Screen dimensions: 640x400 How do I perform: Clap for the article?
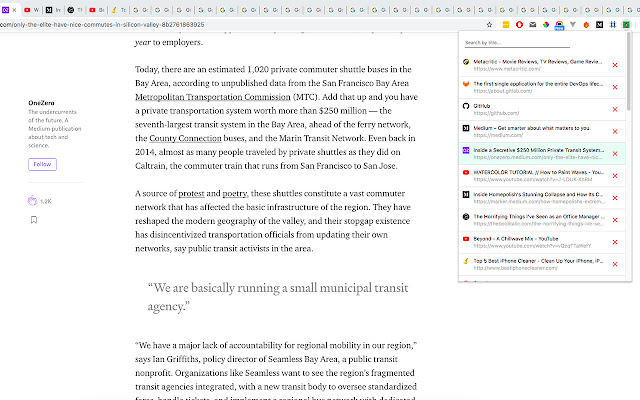coord(32,200)
